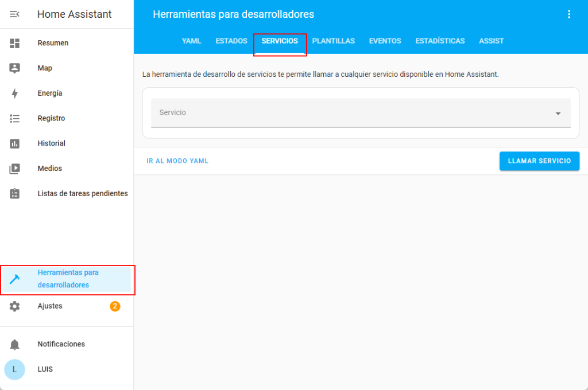Switch to the YAML tab
The width and height of the screenshot is (588, 390).
(191, 41)
